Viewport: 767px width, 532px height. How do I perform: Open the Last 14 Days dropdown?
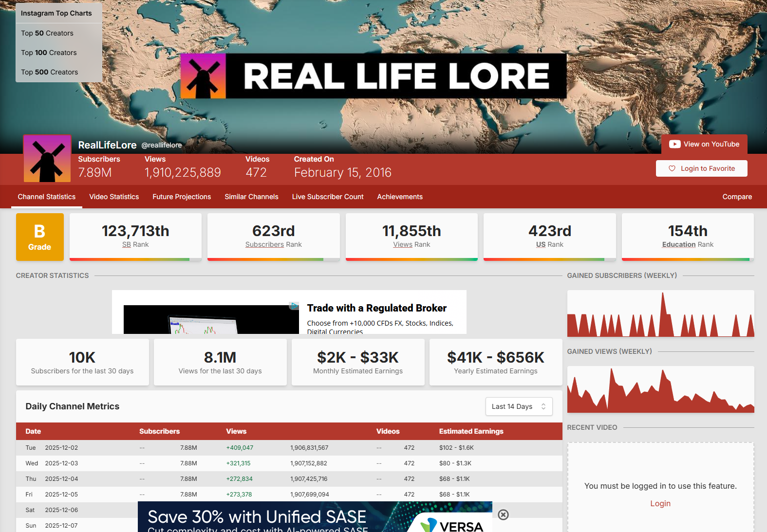[519, 406]
